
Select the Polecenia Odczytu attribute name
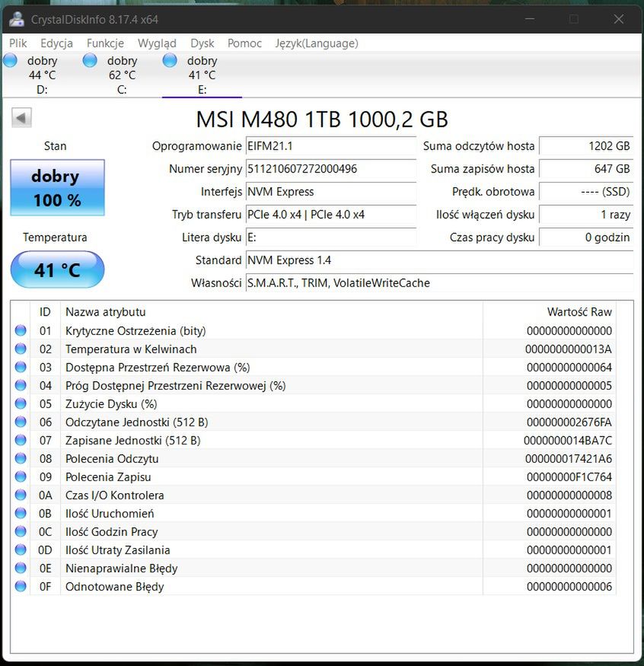(x=112, y=459)
